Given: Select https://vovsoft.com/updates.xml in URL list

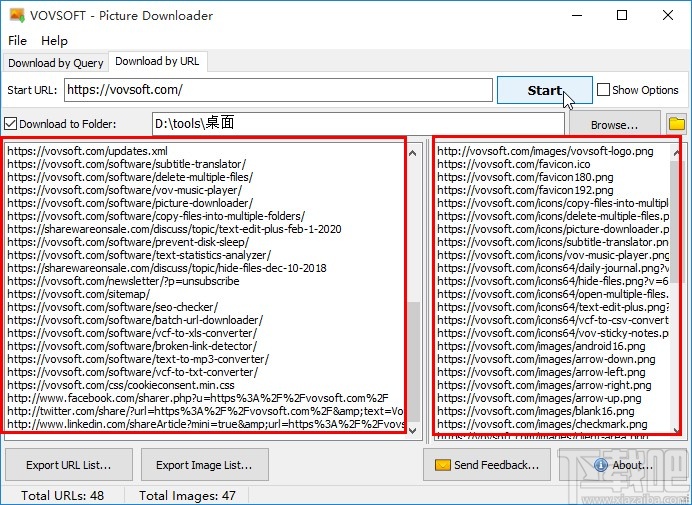Looking at the screenshot, I should (x=87, y=151).
